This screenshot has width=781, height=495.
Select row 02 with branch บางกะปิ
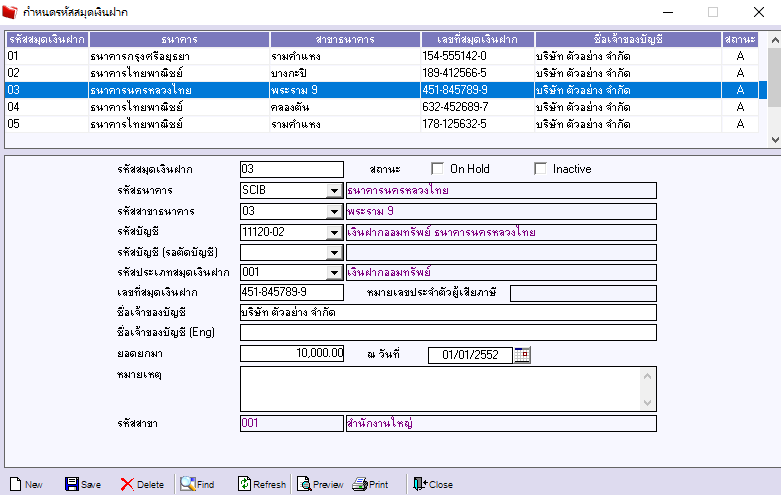(x=382, y=73)
